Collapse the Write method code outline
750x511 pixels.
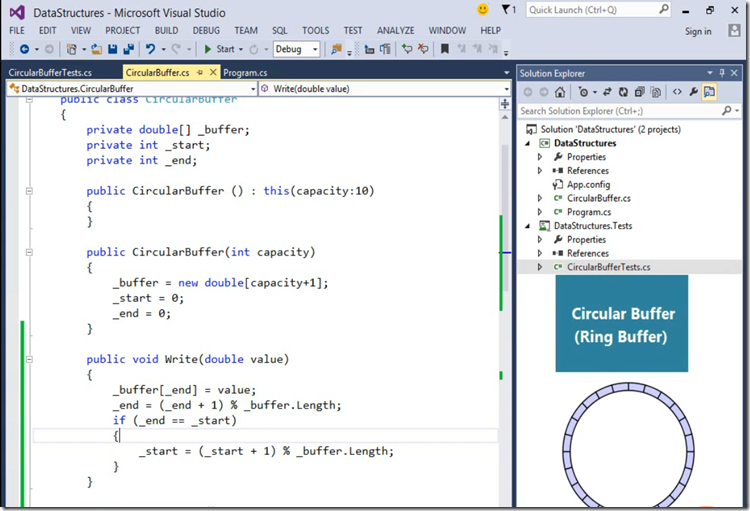point(29,359)
